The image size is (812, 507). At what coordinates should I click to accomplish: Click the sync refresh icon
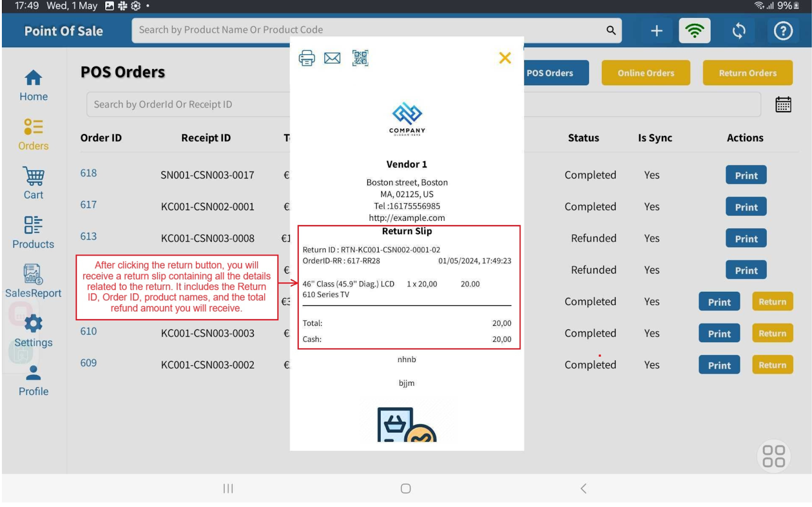coord(738,31)
